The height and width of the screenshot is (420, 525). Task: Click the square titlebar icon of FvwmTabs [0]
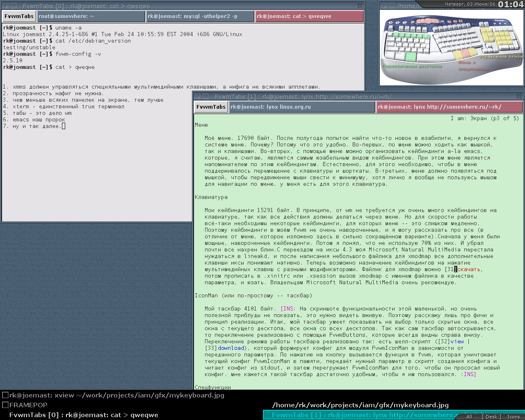[x=14, y=6]
